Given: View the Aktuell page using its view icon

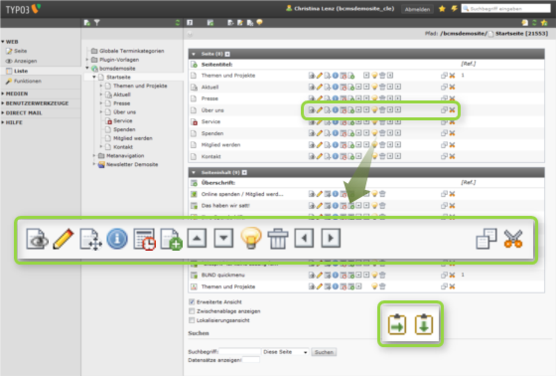Looking at the screenshot, I should point(311,87).
